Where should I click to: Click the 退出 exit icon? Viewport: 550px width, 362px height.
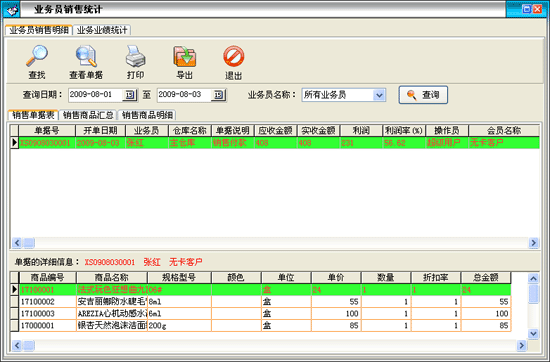click(234, 56)
